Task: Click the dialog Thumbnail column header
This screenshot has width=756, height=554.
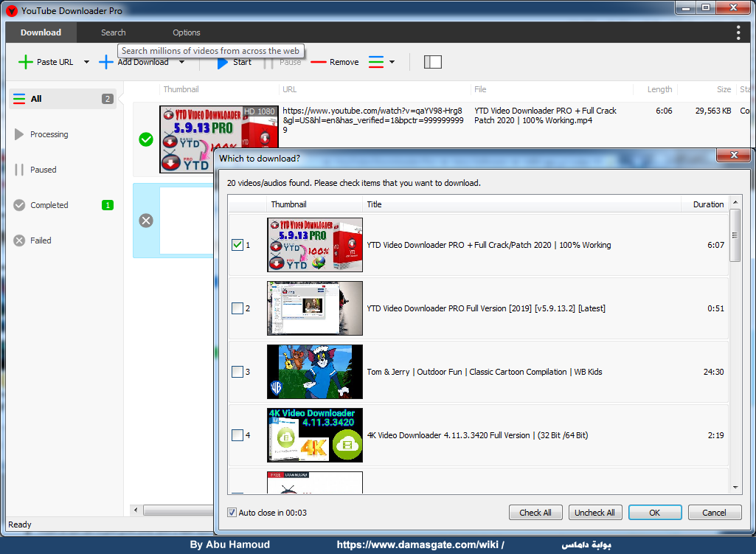Action: point(314,204)
